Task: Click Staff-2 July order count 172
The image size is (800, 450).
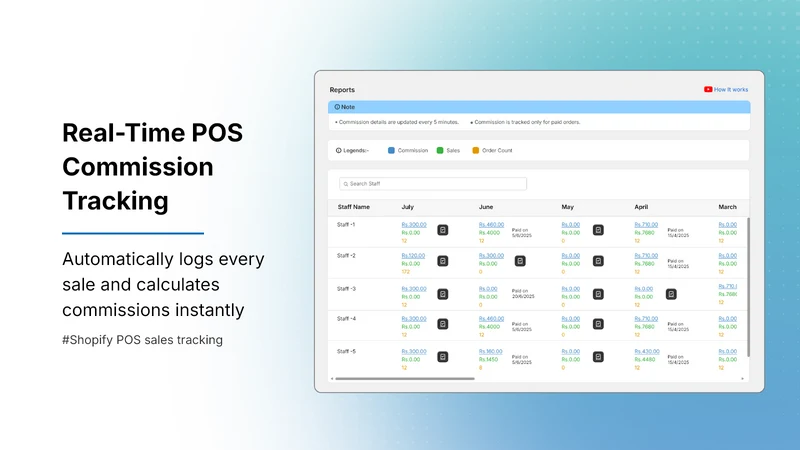Action: 406,272
